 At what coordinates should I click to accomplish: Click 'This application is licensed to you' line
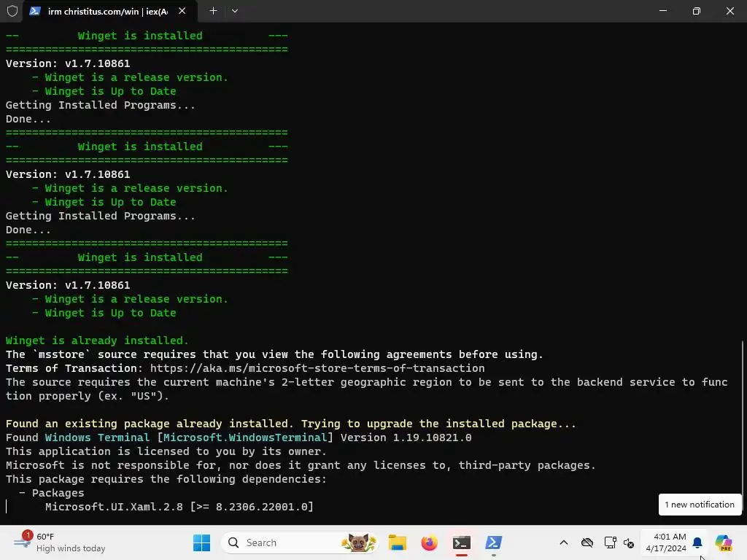(166, 451)
